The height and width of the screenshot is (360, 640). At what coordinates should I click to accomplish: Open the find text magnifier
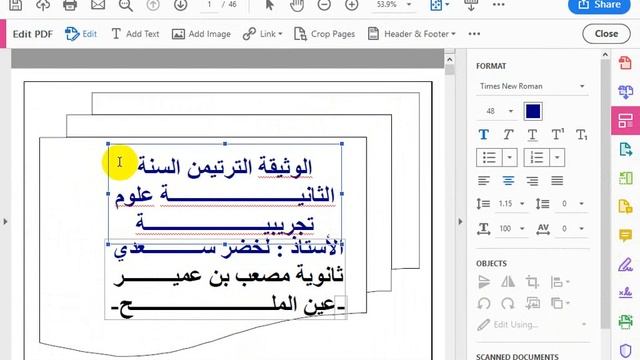tap(125, 5)
